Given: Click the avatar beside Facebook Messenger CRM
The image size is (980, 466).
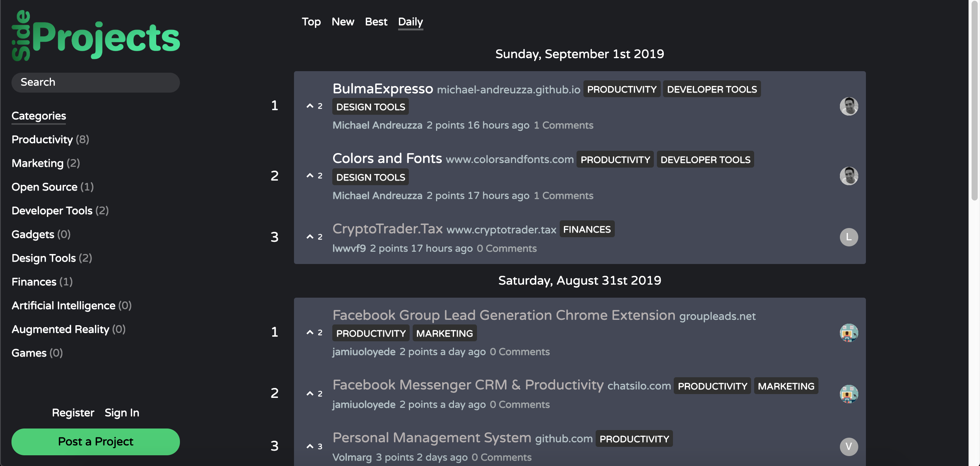Looking at the screenshot, I should [x=849, y=393].
